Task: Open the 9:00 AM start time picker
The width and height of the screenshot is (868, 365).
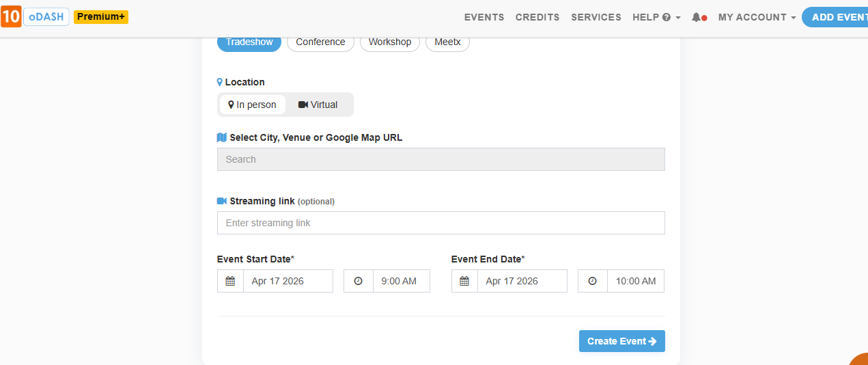Action: 401,281
